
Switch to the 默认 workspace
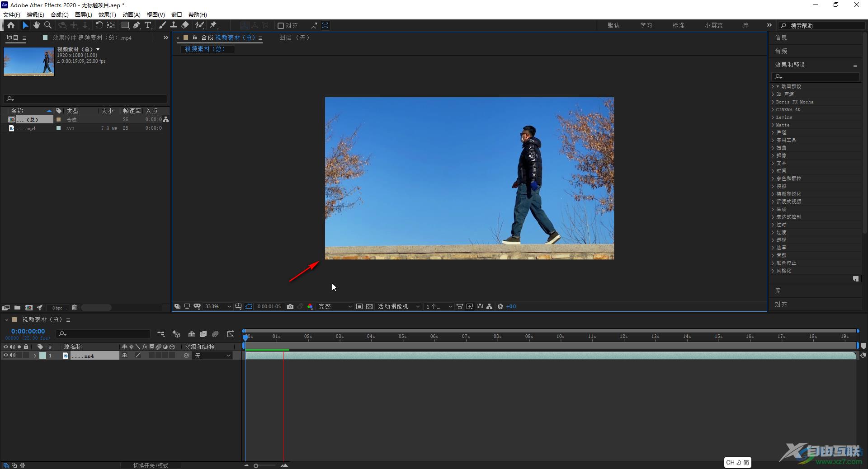(x=613, y=25)
